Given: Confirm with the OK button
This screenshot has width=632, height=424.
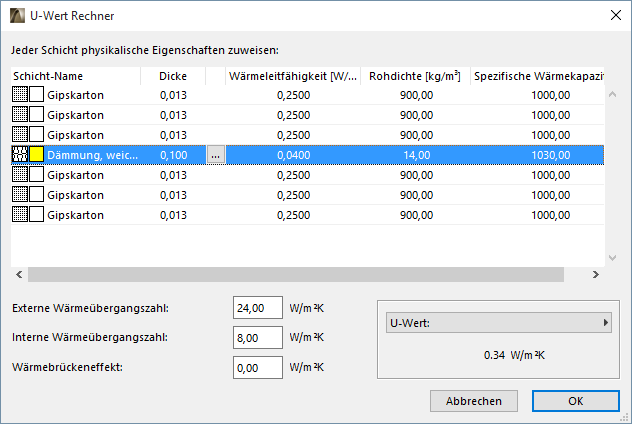Looking at the screenshot, I should (x=576, y=401).
